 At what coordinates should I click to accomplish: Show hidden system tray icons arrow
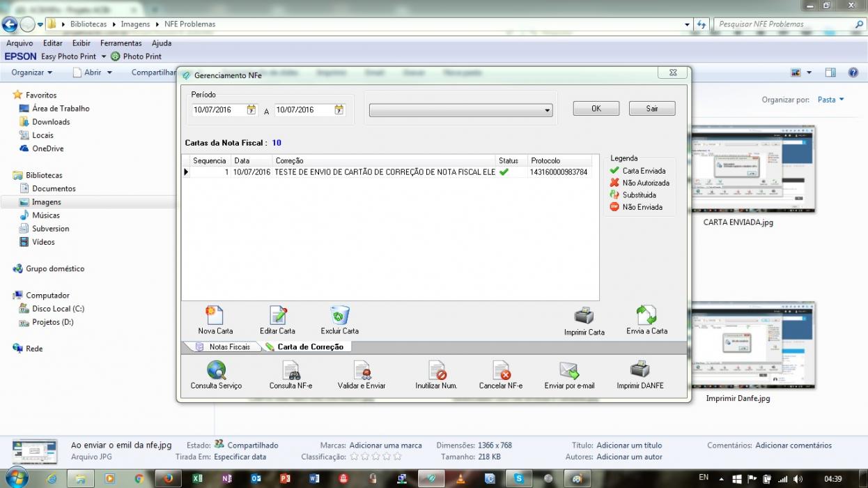[722, 479]
